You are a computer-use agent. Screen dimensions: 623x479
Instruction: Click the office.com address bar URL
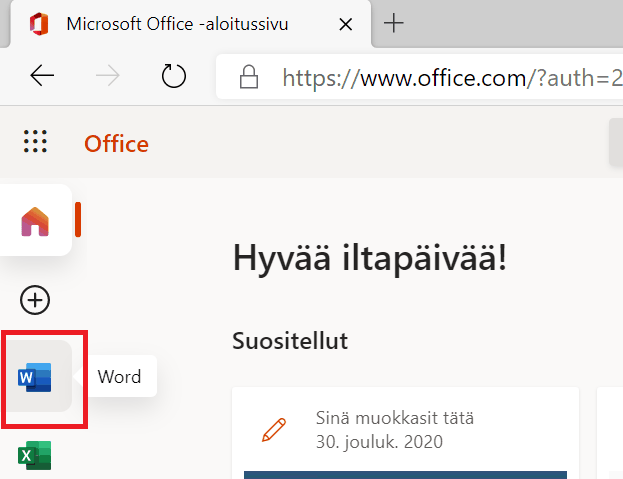tap(452, 77)
